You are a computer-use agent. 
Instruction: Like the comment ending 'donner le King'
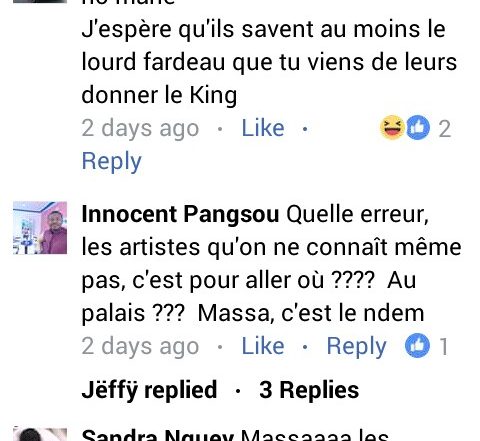pyautogui.click(x=263, y=128)
